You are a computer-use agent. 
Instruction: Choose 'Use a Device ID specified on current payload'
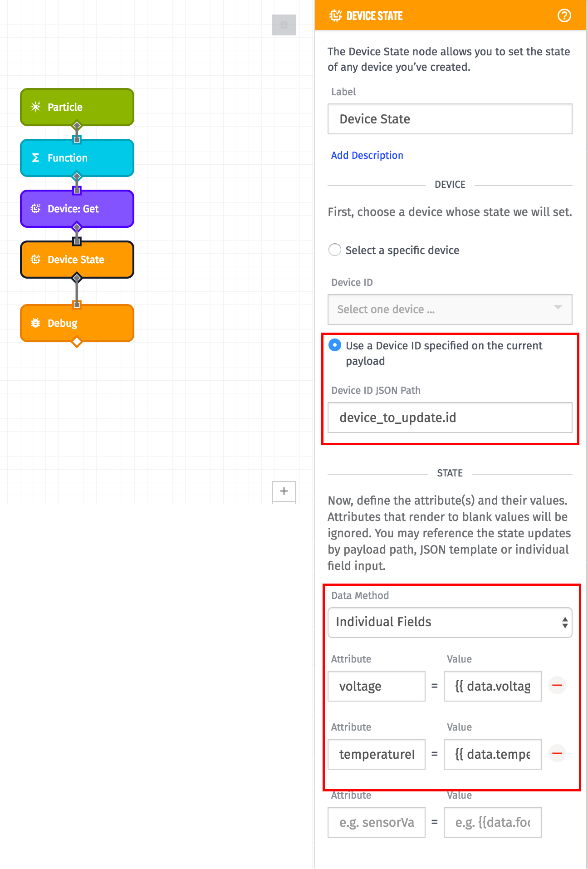pyautogui.click(x=334, y=345)
